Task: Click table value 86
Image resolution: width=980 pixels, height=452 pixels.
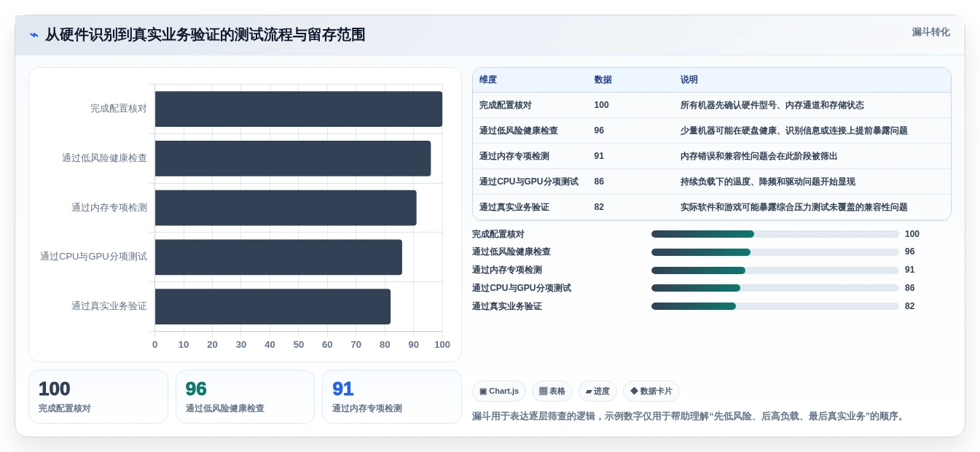Action: (x=599, y=182)
